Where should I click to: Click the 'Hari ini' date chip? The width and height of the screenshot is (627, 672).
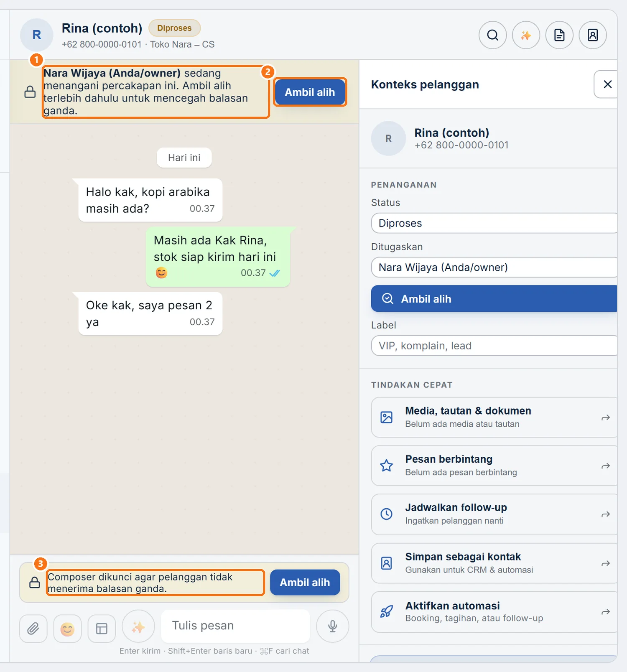tap(184, 158)
